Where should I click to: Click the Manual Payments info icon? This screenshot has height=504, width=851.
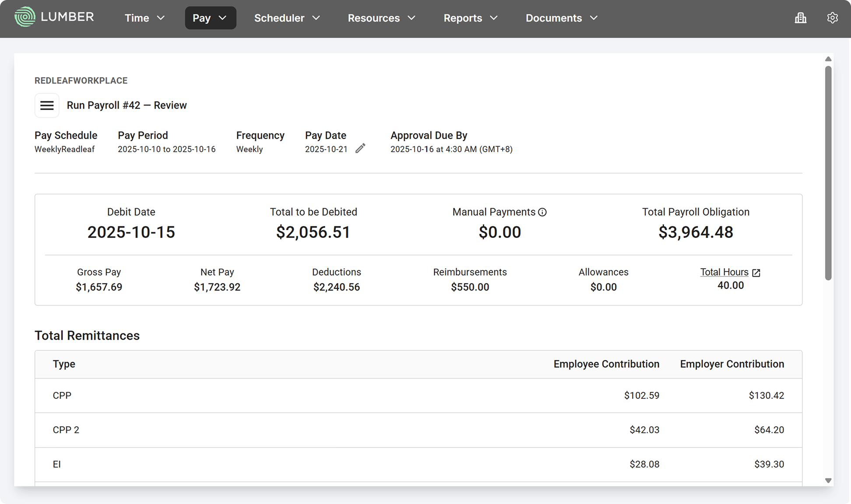pyautogui.click(x=542, y=212)
